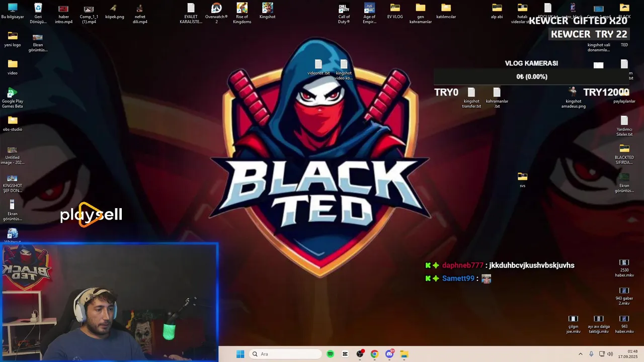
Task: Select the hatalı videolar folder
Action: [x=522, y=13]
